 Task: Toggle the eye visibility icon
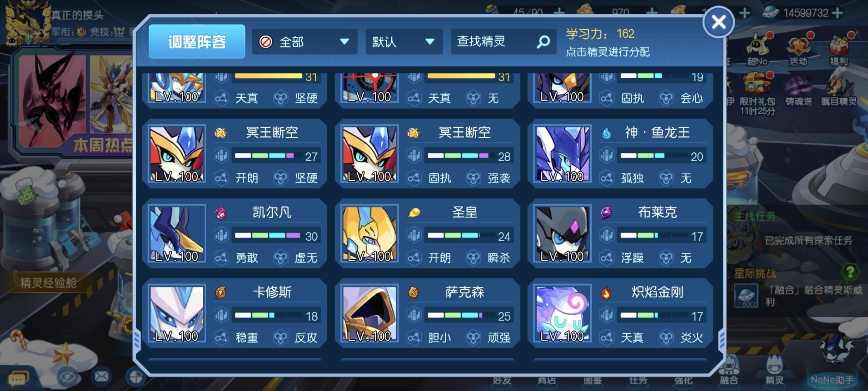pyautogui.click(x=67, y=377)
